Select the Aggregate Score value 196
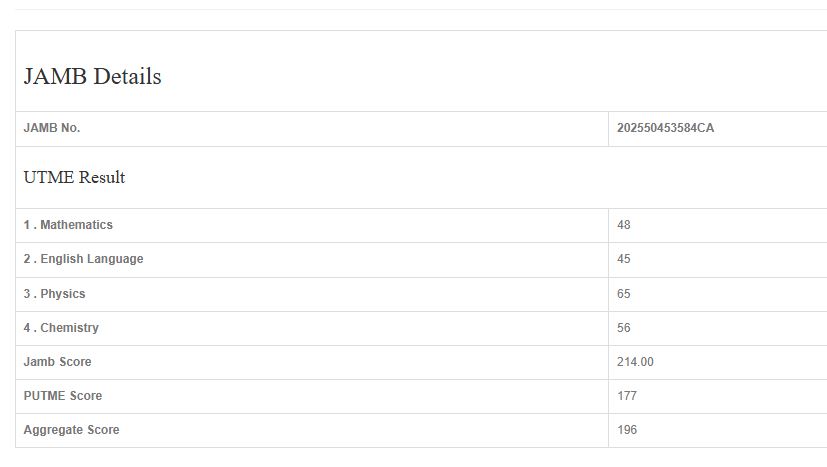 tap(627, 430)
